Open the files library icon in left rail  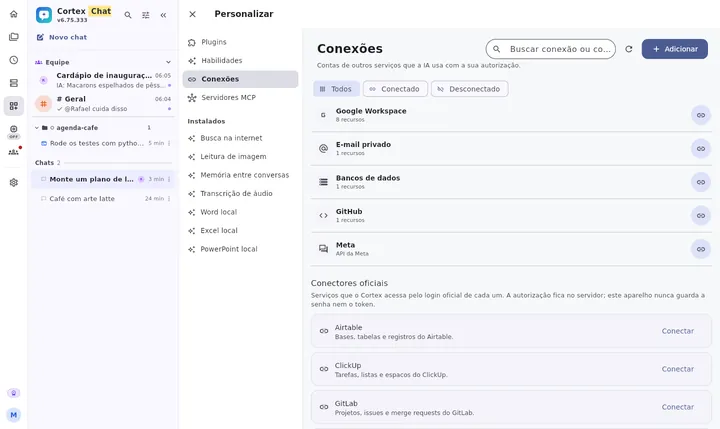point(14,37)
